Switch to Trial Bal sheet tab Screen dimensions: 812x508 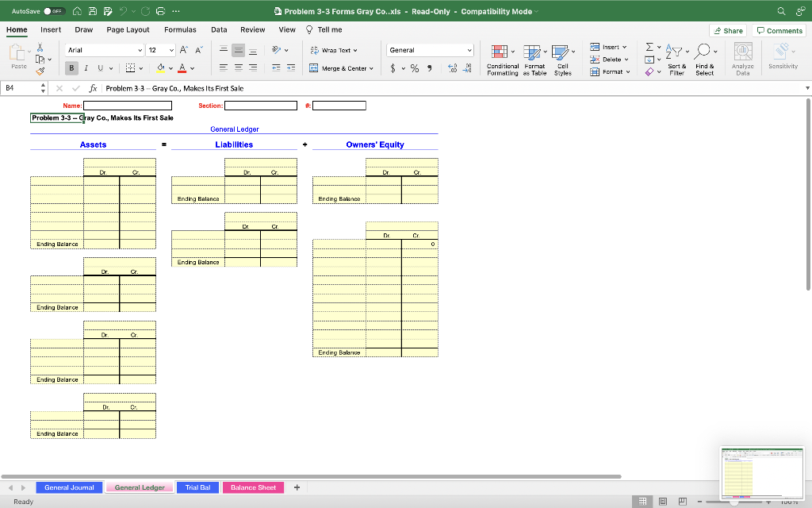[x=197, y=487]
